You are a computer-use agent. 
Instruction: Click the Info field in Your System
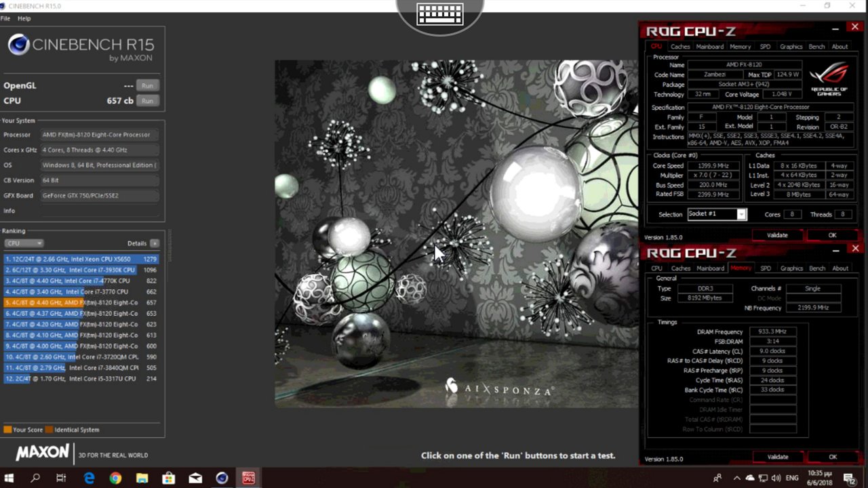(100, 211)
